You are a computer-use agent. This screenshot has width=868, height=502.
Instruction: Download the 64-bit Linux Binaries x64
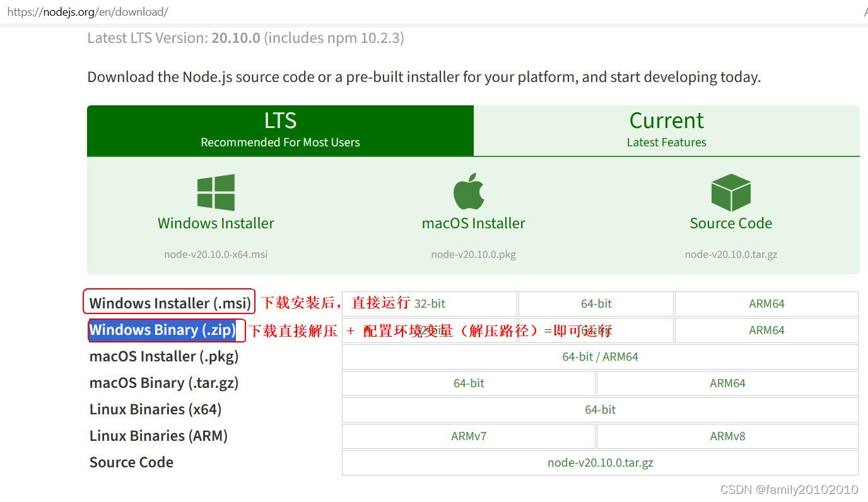(599, 409)
